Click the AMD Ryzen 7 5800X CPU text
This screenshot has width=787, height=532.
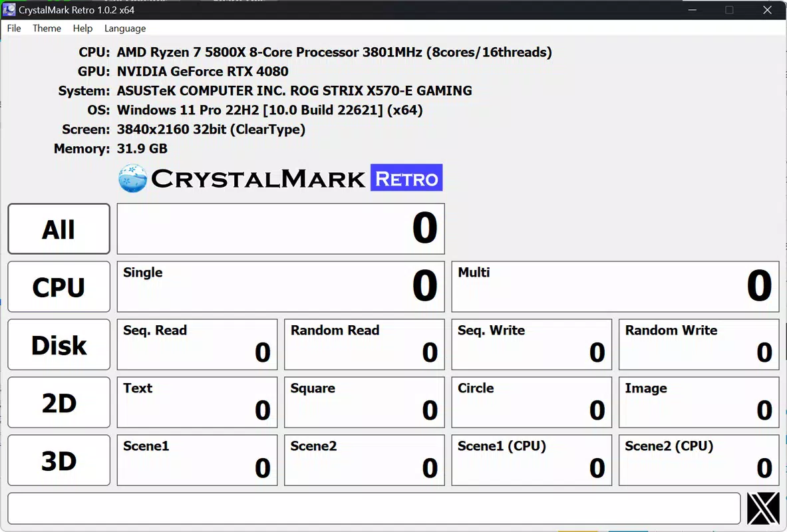click(334, 52)
